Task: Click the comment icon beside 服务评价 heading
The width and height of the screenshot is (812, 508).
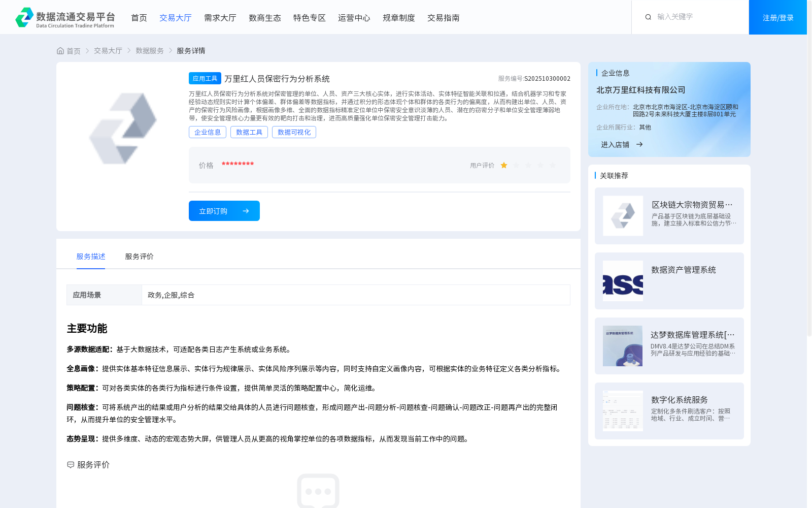Action: 71,465
